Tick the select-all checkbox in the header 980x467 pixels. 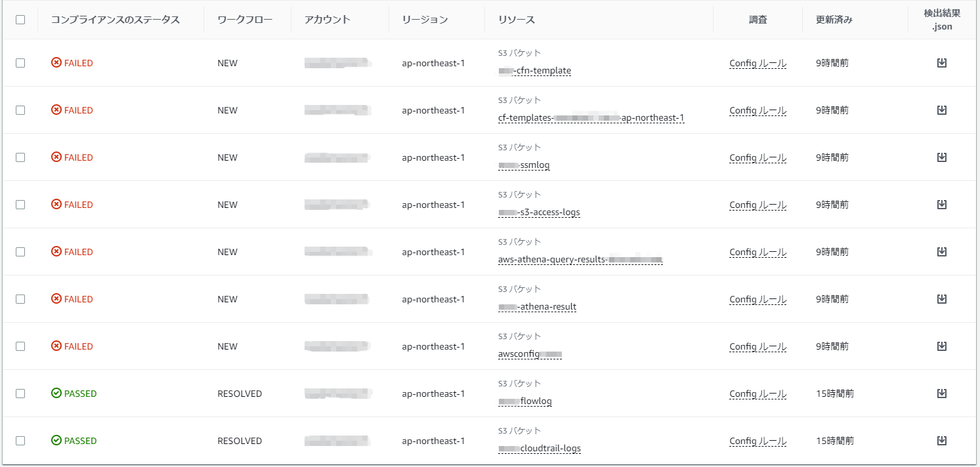[x=20, y=20]
